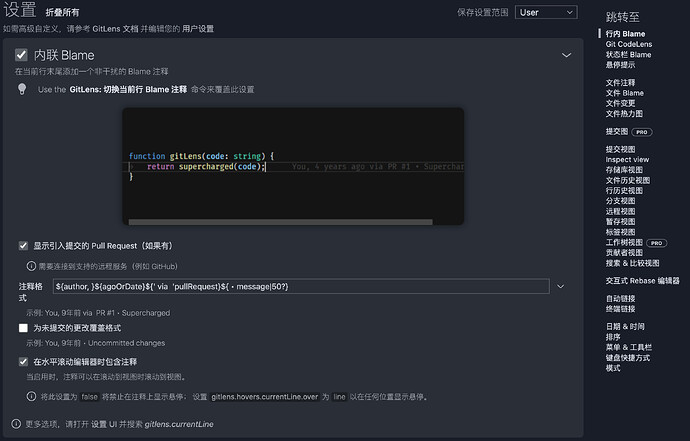Collapse the 内联 Blame section chevron
690x441 pixels.
pyautogui.click(x=566, y=55)
